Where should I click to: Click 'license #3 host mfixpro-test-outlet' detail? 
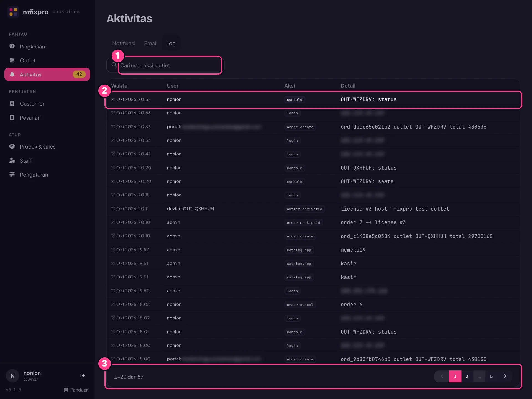click(395, 209)
